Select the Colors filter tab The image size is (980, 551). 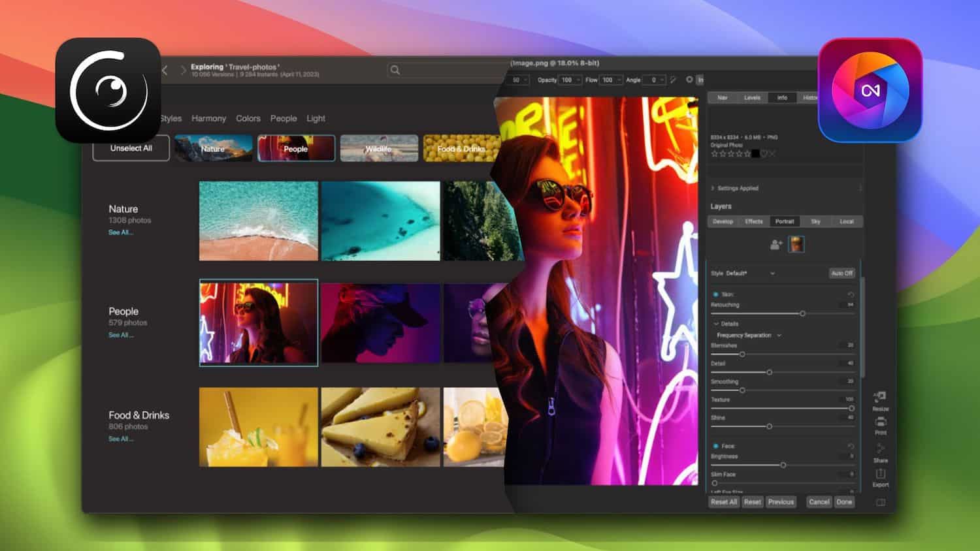pos(248,118)
